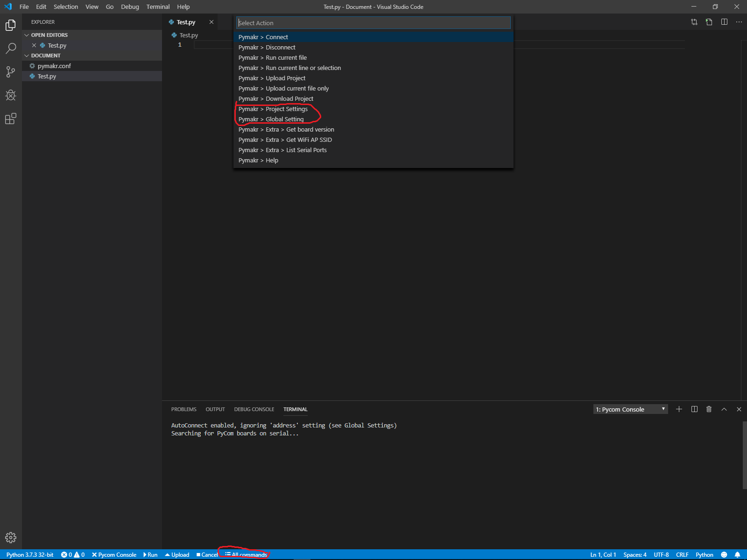Open the Extensions view icon

(10, 119)
